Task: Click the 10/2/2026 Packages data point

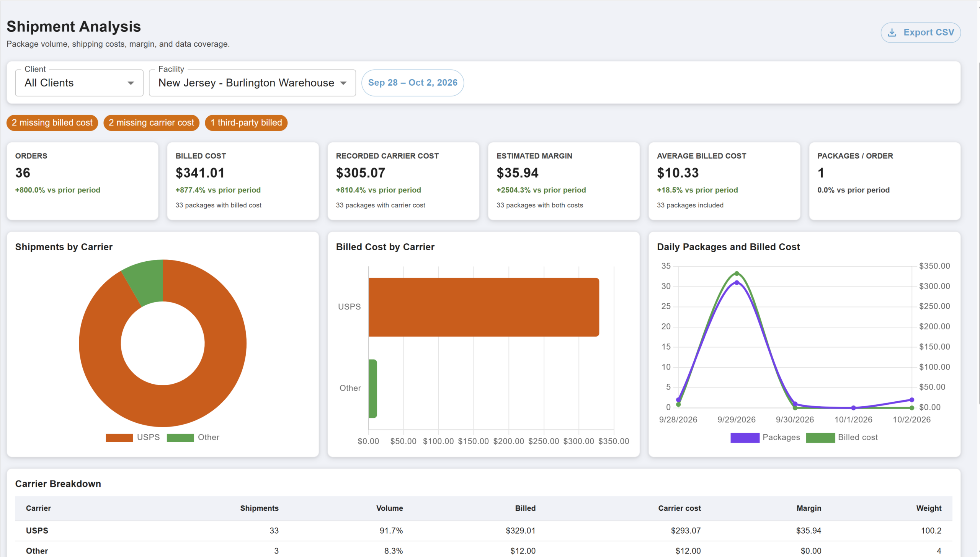Action: click(911, 400)
